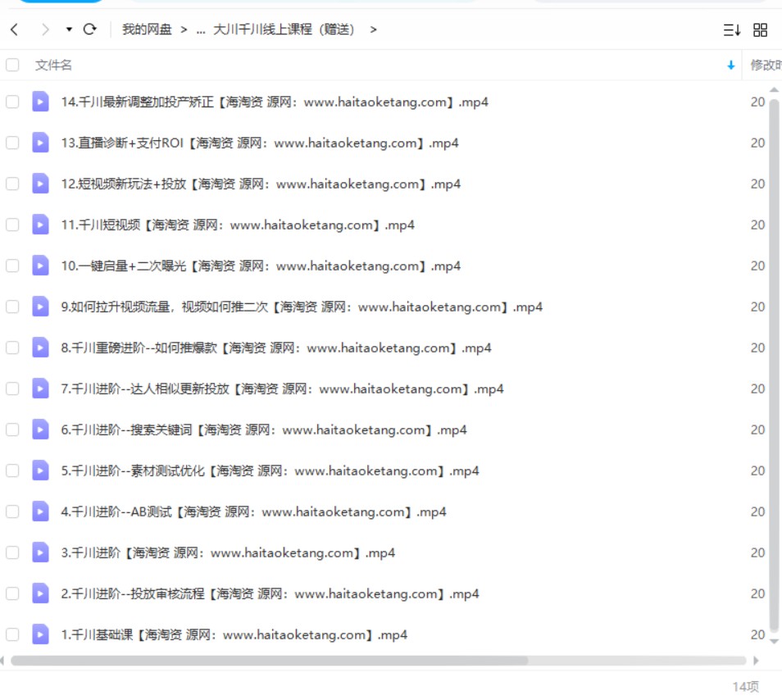Expand the chevron after 大川千川线上课程
This screenshot has height=700, width=782.
(x=373, y=30)
